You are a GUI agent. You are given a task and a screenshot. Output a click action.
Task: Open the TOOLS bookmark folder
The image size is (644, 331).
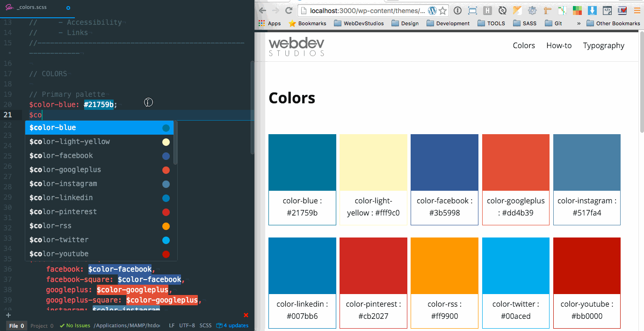pos(491,23)
